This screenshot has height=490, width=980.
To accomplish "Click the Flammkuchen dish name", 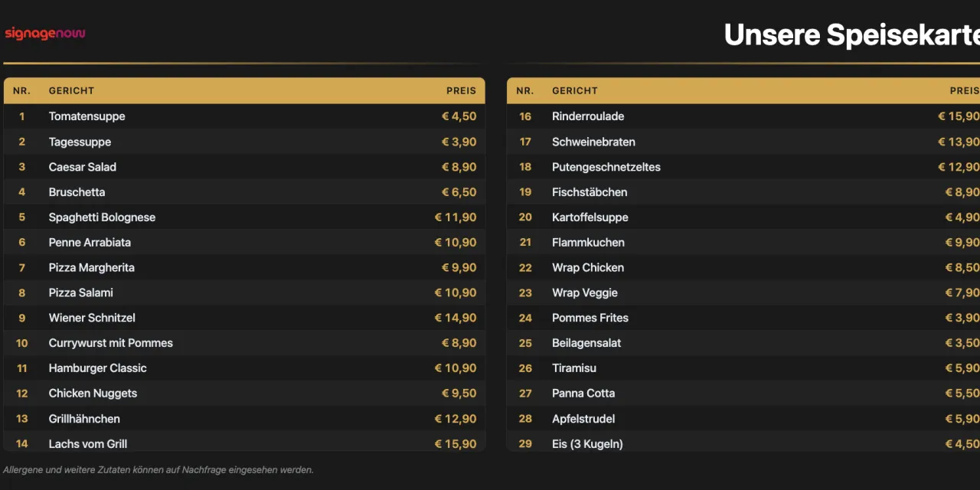I will point(588,243).
